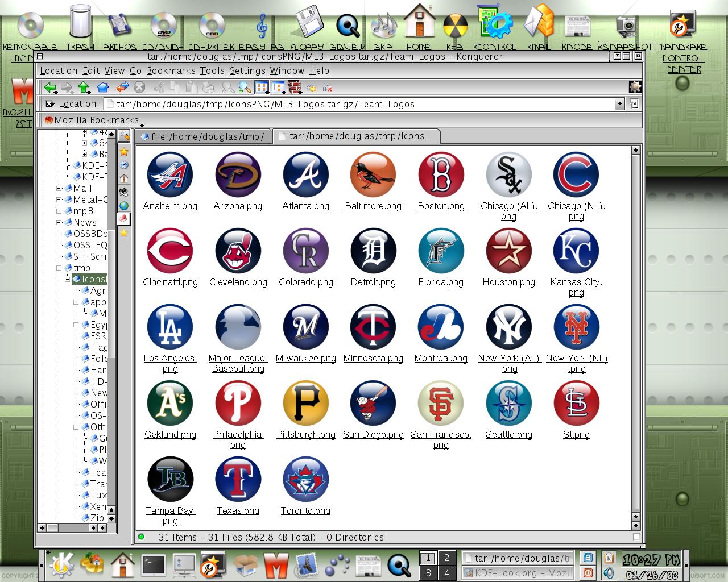This screenshot has height=582, width=728.
Task: Click the K menu start button in panel
Action: [x=61, y=564]
